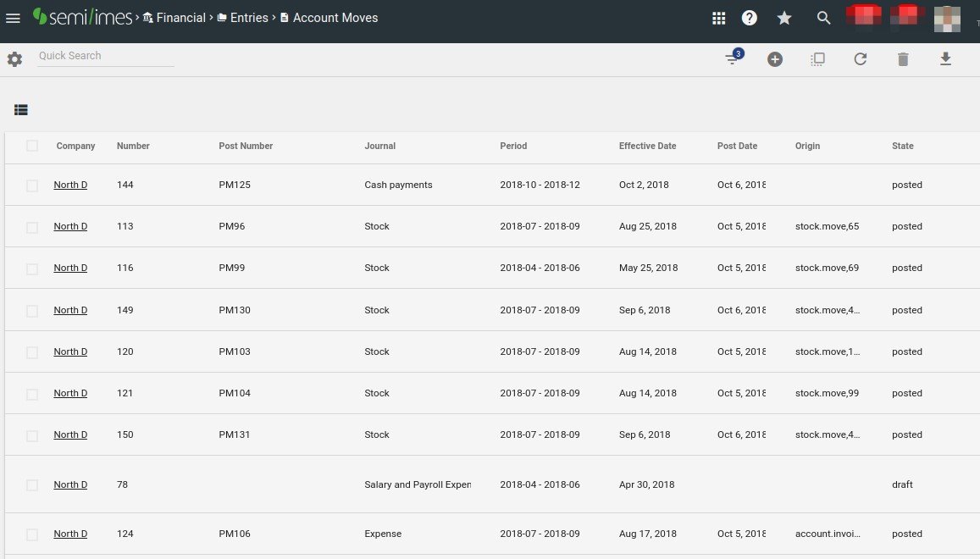Toggle the select-all header checkbox
This screenshot has width=980, height=559.
[32, 146]
